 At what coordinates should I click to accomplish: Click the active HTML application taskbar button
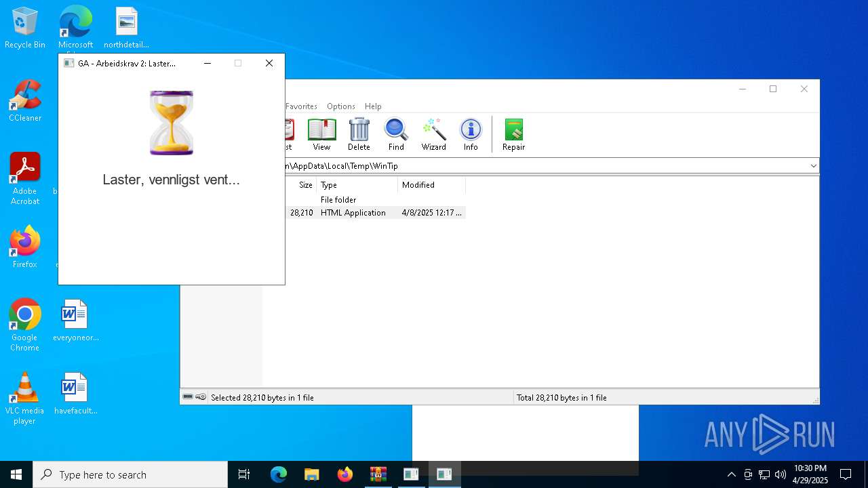point(444,474)
